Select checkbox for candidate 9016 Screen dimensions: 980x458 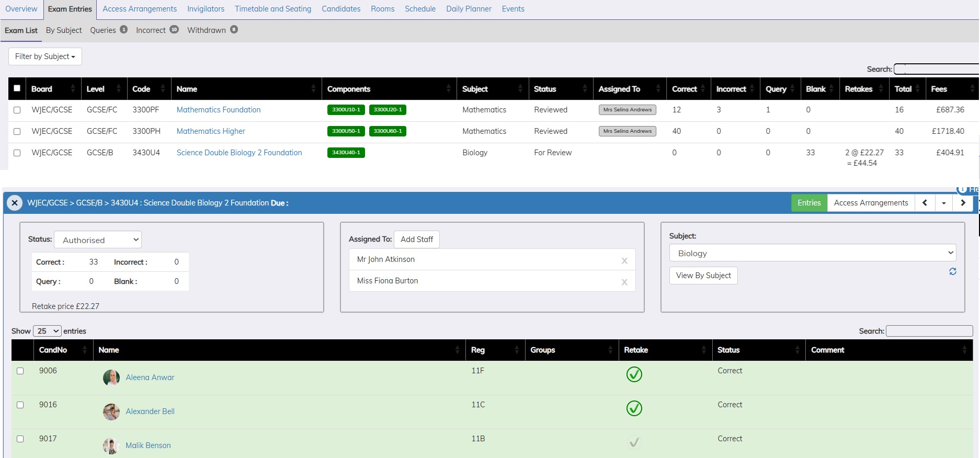[x=20, y=405]
